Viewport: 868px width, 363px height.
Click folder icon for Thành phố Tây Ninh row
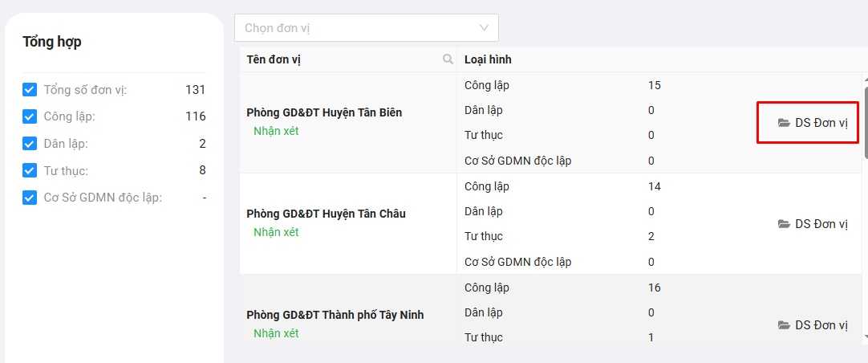(x=784, y=325)
